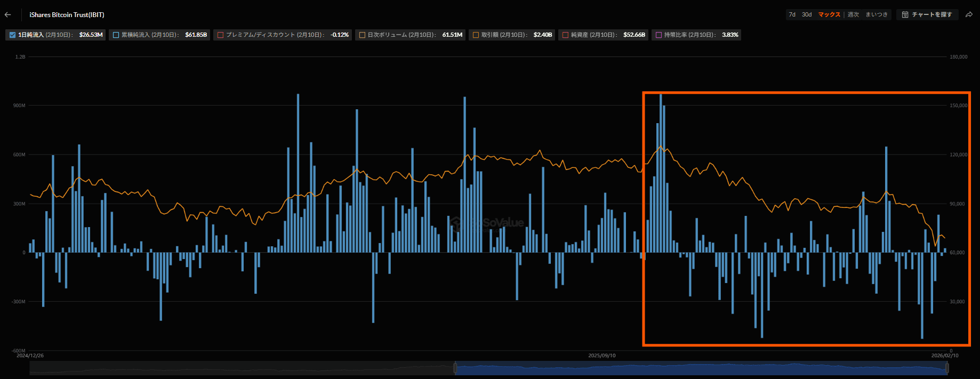Click the unselected gray area of timeline navigator
This screenshot has width=980, height=379.
point(240,368)
